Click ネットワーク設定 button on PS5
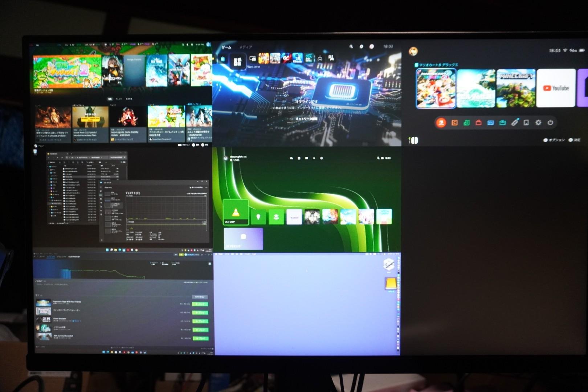Screen dimensions: 588x392 306,119
